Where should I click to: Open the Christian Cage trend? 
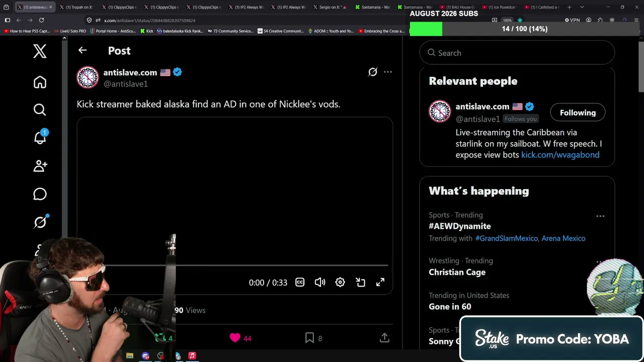[x=457, y=272]
